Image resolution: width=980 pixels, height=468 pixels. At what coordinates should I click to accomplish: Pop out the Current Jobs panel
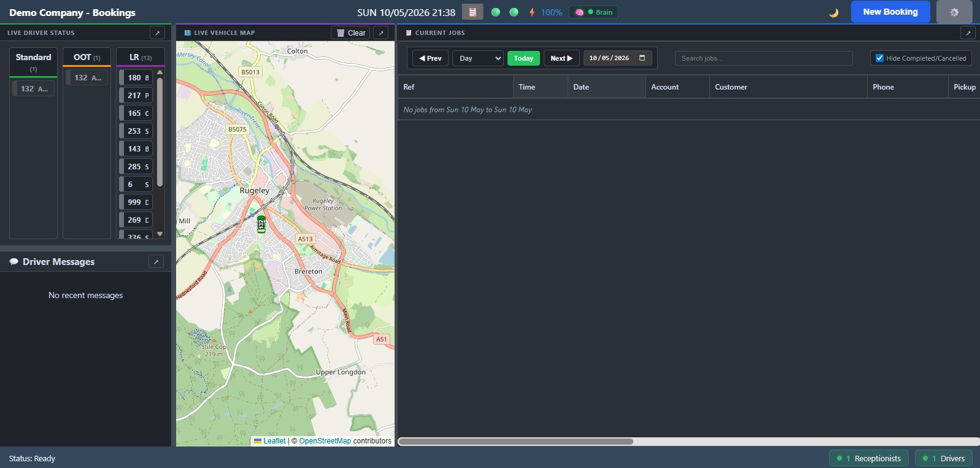968,33
